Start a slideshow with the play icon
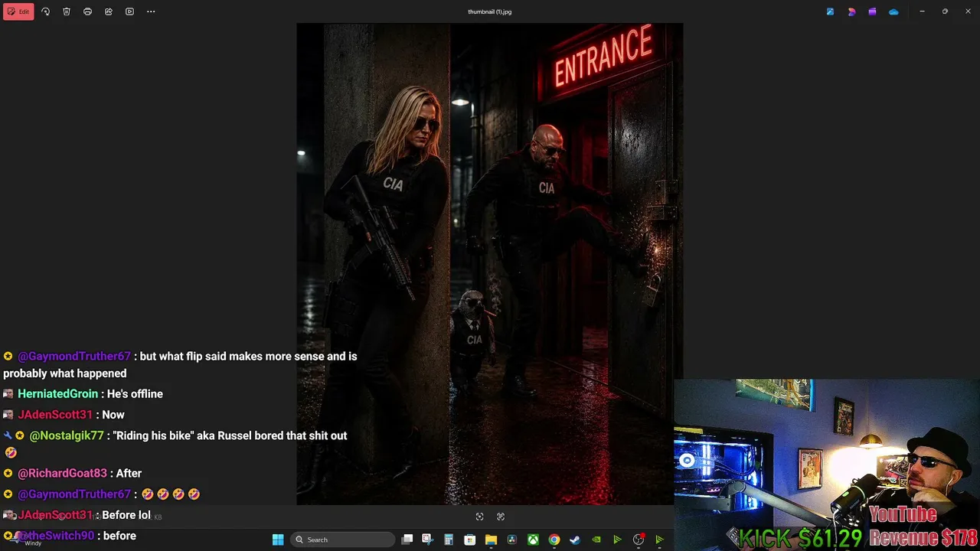Screen dimensions: 980x551 click(x=129, y=11)
